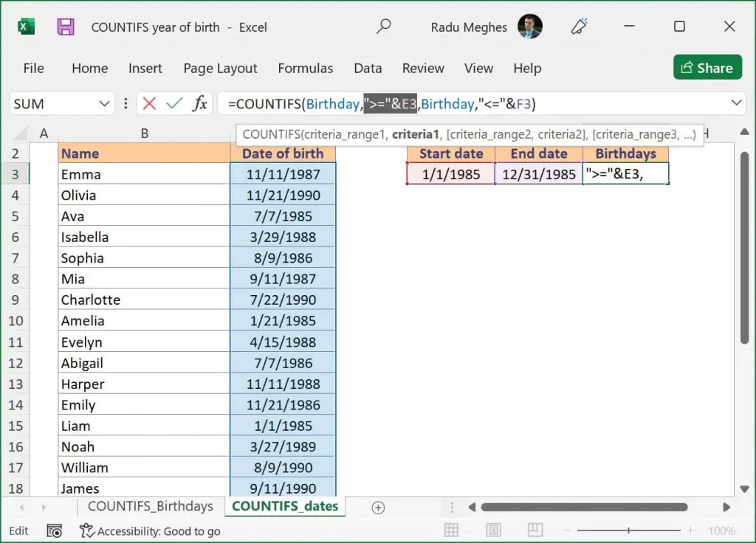756x543 pixels.
Task: Click the Save icon in Quick Access Toolbar
Action: click(x=66, y=26)
